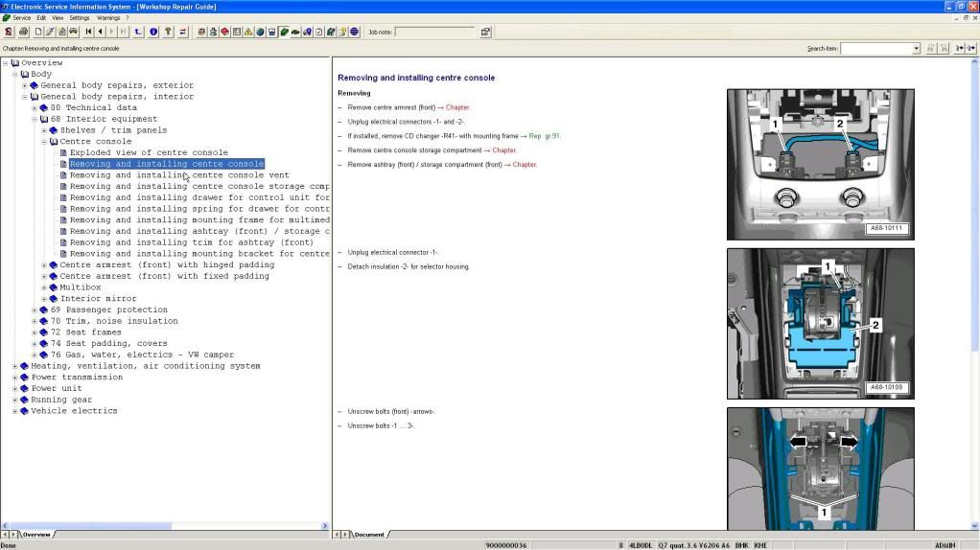Open the Search item dropdown arrow
This screenshot has height=550, width=980.
(x=916, y=48)
